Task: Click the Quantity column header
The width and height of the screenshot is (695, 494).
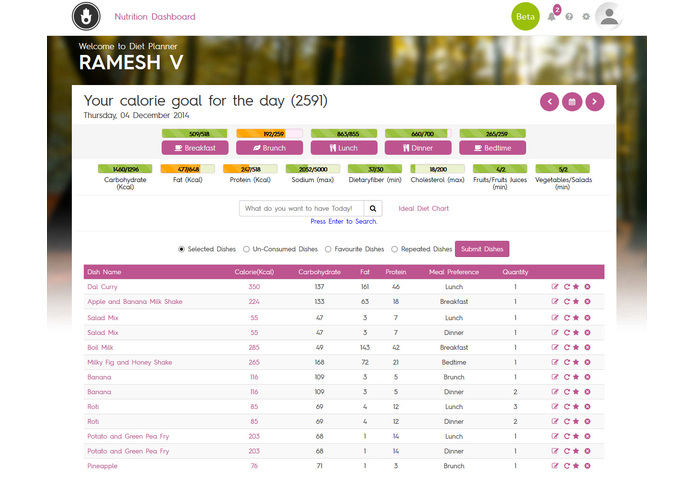Action: point(515,272)
